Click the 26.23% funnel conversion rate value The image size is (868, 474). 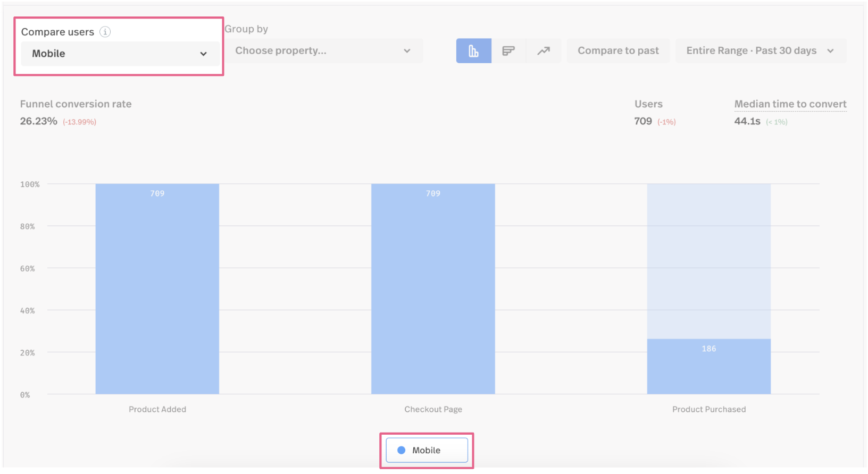coord(39,121)
